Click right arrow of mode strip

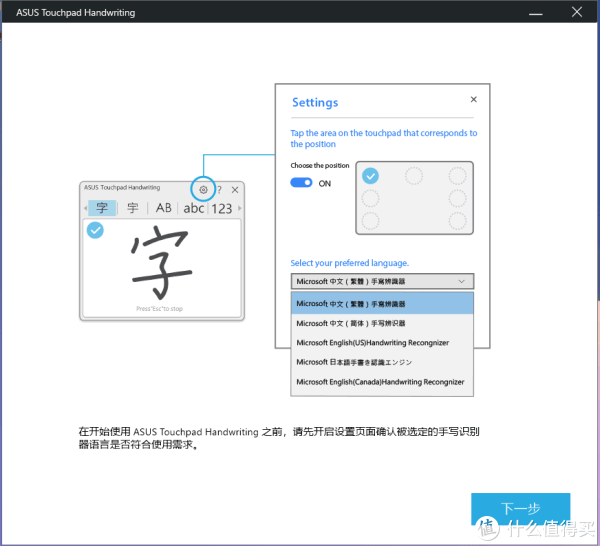coord(240,208)
